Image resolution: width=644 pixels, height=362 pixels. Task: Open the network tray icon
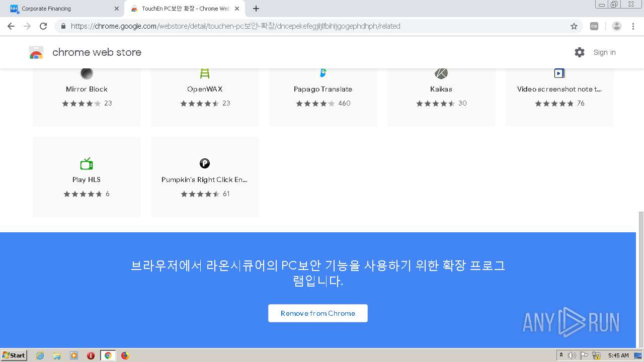(597, 355)
